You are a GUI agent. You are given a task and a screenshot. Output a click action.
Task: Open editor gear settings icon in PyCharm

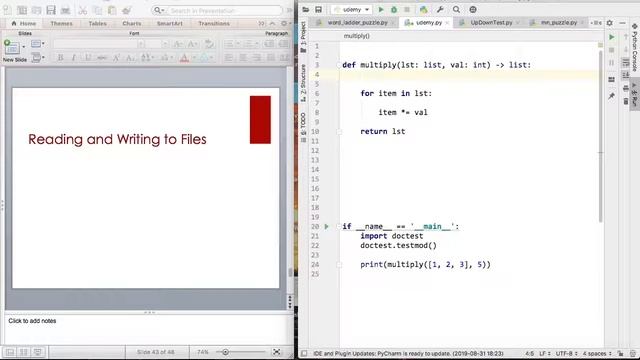(610, 23)
